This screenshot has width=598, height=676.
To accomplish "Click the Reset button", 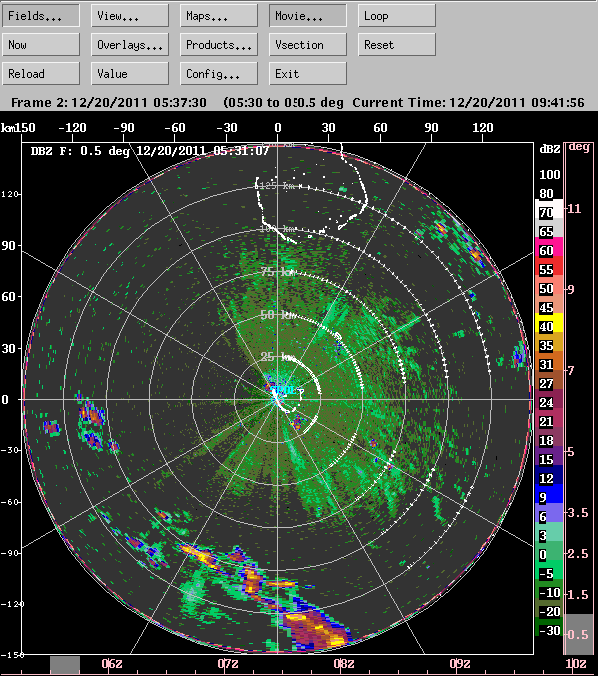I will pyautogui.click(x=397, y=45).
